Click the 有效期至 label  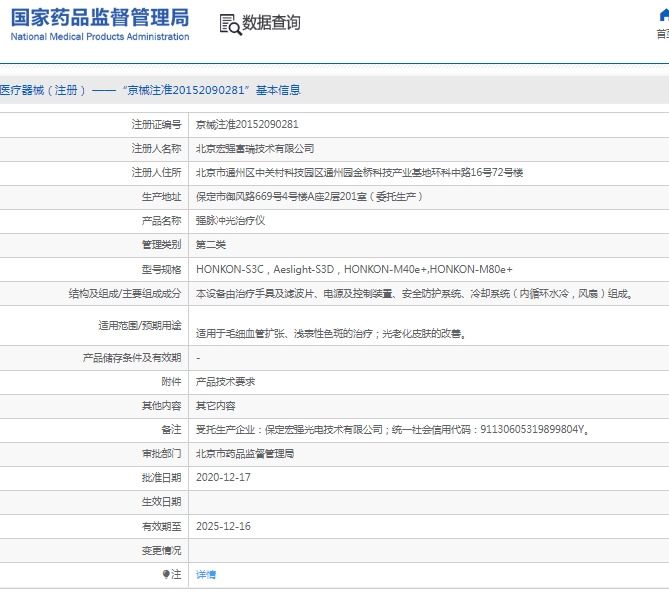(162, 526)
